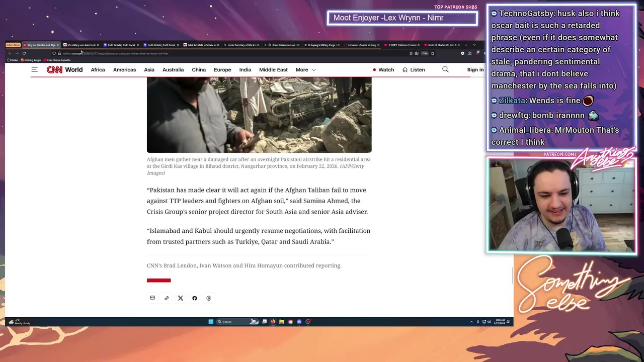Toggle reader view icon
Viewport: 644px width, 362px height.
pos(411,53)
